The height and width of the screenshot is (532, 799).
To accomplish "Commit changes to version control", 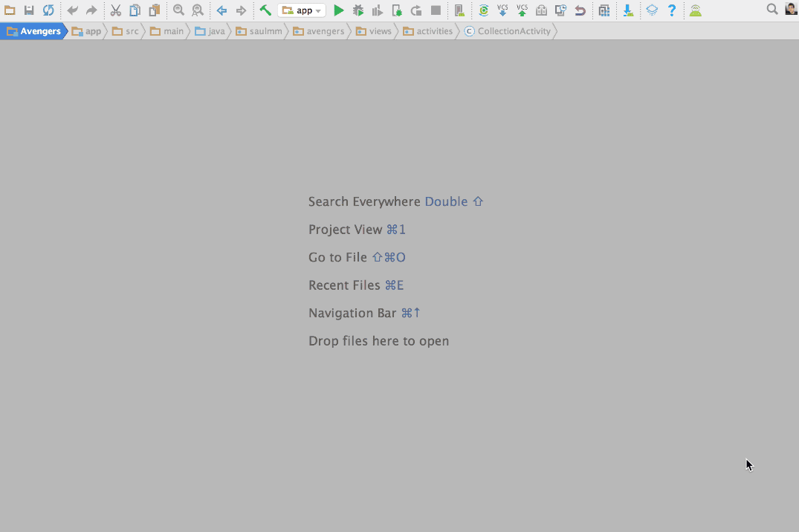I will (522, 10).
